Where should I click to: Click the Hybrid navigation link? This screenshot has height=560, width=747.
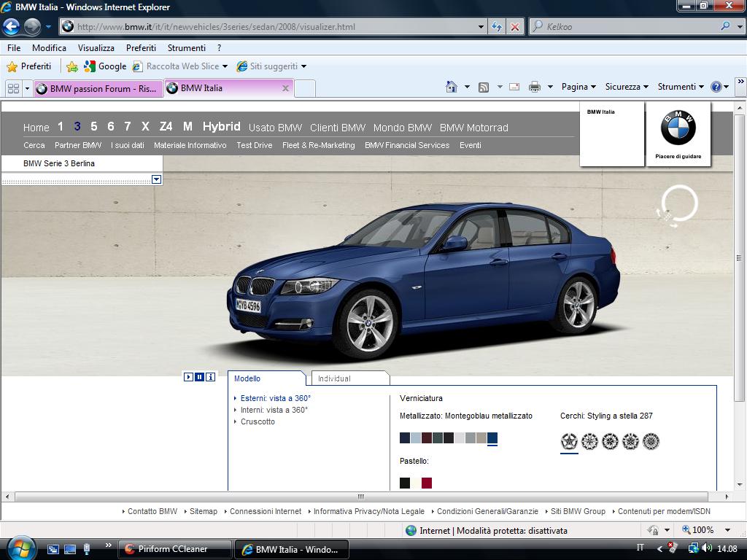pos(222,126)
